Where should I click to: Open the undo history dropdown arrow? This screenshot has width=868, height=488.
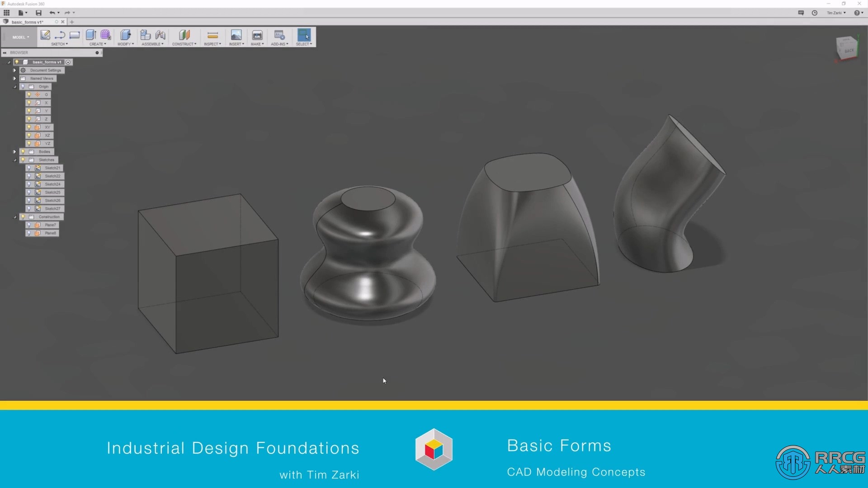tap(59, 13)
